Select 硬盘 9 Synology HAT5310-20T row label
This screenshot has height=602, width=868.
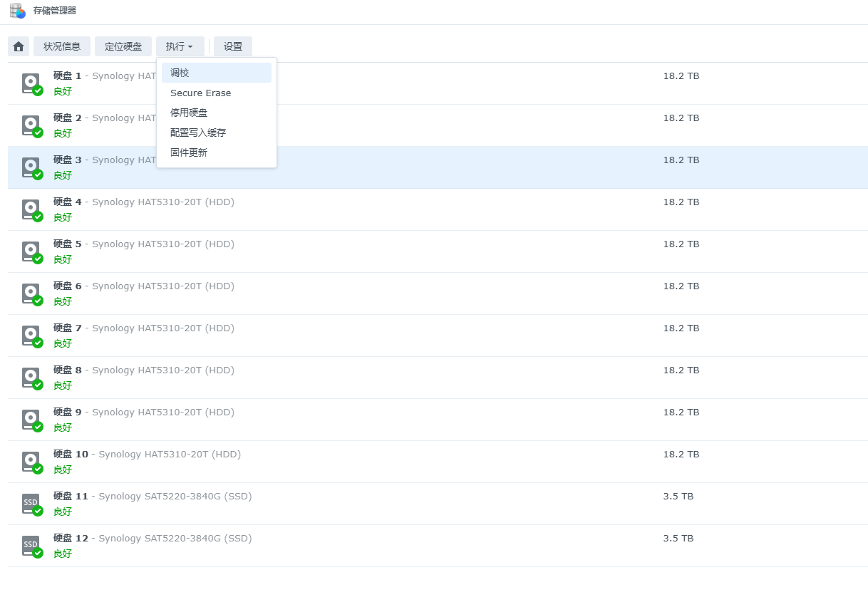(144, 412)
